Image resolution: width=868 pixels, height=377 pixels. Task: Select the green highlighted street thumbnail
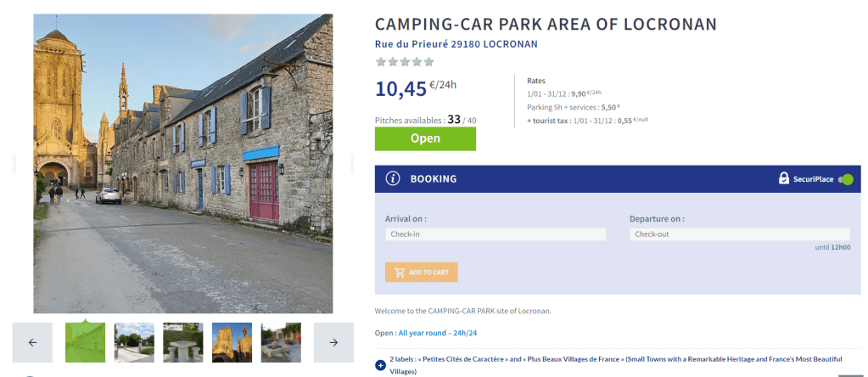point(86,342)
